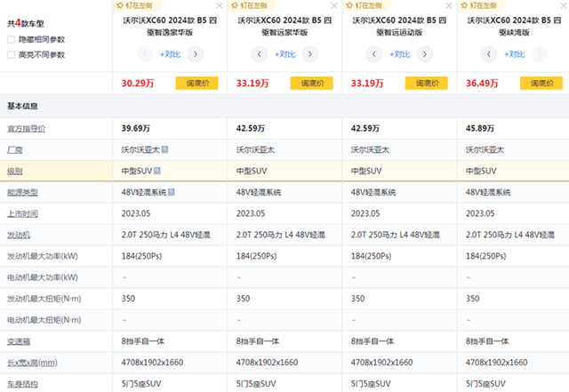Open info icon beside 48V轻混系统 in first column
The image size is (569, 392).
pos(172,192)
